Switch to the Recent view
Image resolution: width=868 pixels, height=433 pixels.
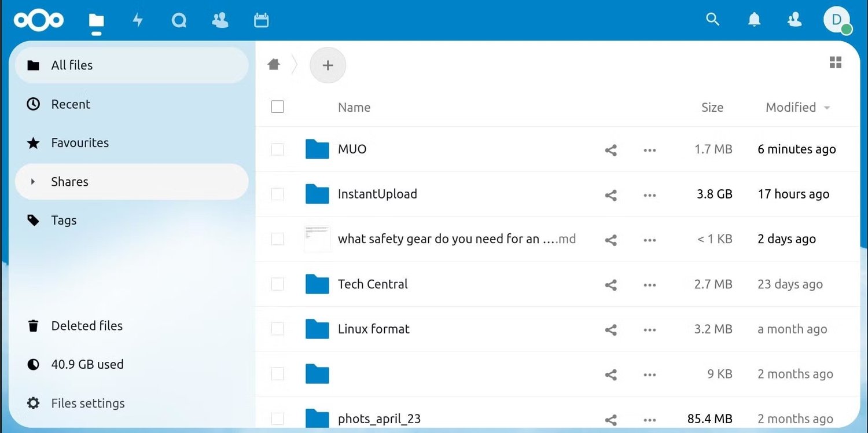pos(71,104)
